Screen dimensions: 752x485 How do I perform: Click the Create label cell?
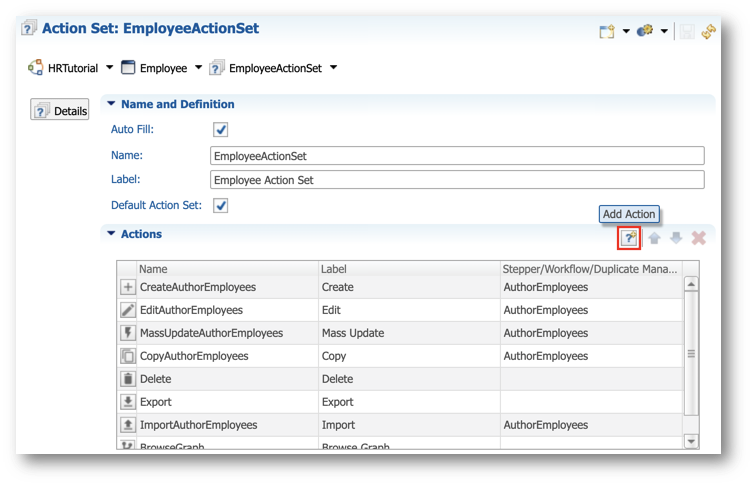[x=410, y=287]
